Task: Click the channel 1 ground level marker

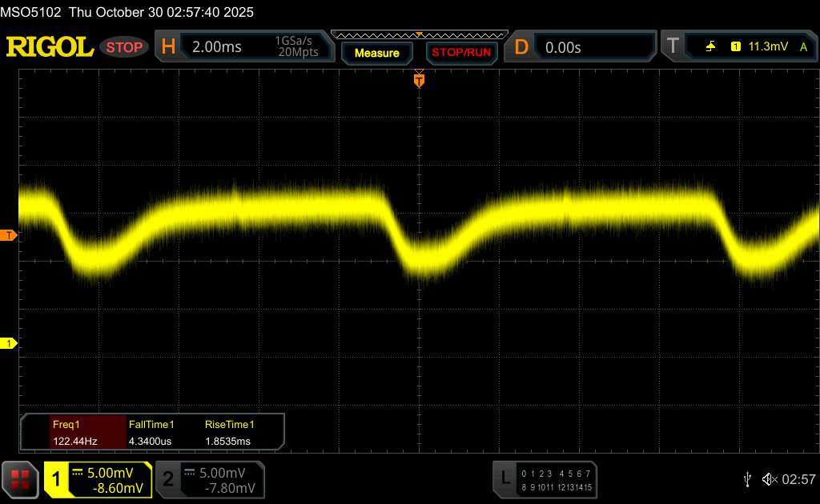Action: [x=10, y=343]
